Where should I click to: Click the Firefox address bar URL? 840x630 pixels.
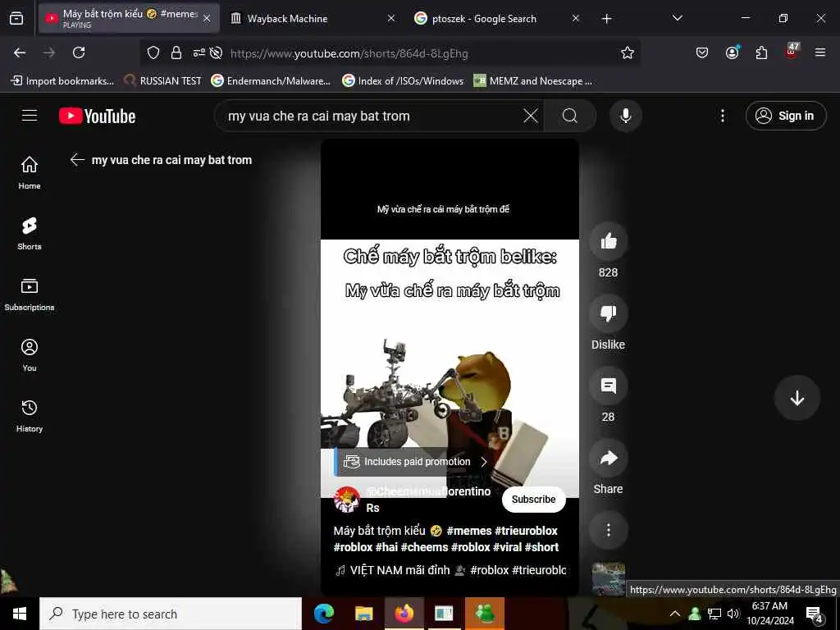(x=349, y=53)
